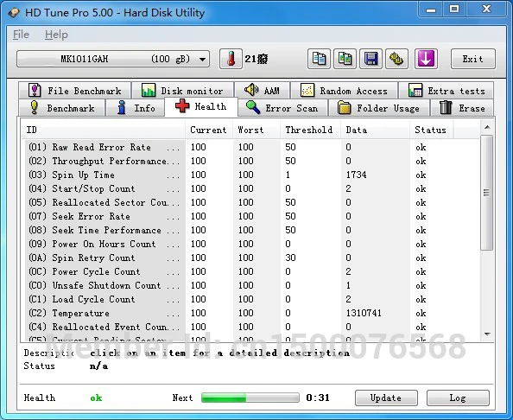Open the Info tab
The width and height of the screenshot is (513, 420).
click(135, 108)
